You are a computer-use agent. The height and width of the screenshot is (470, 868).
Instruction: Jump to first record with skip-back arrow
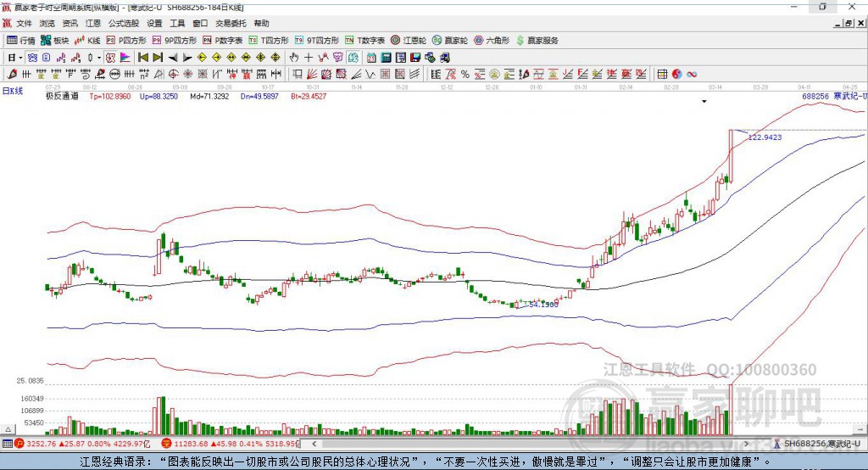point(143,58)
